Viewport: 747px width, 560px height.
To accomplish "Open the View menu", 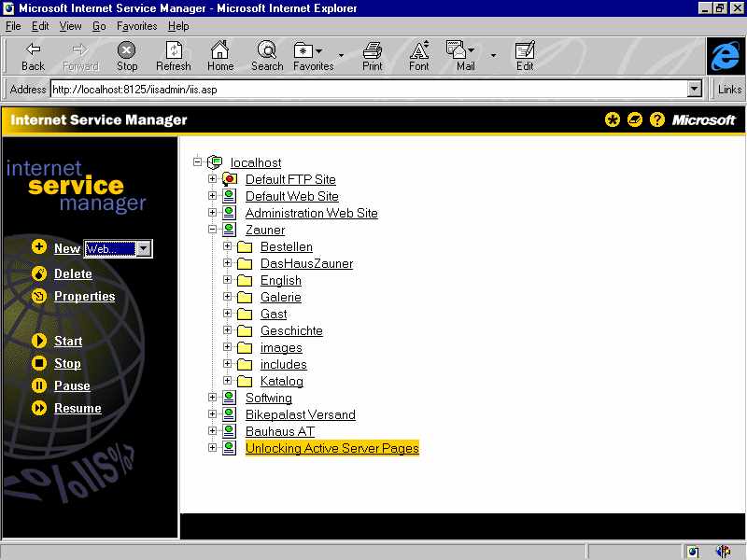I will coord(70,26).
